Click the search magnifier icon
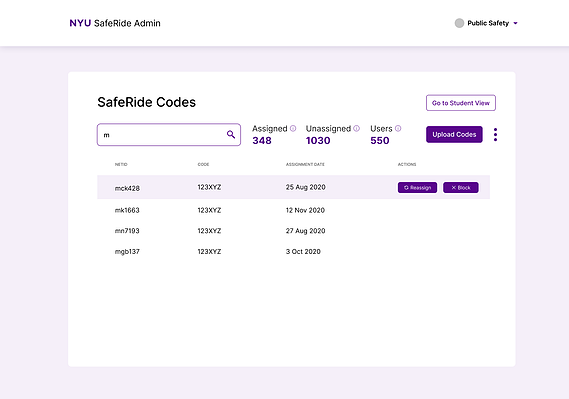Viewport: 569px width, 399px height. pos(231,135)
